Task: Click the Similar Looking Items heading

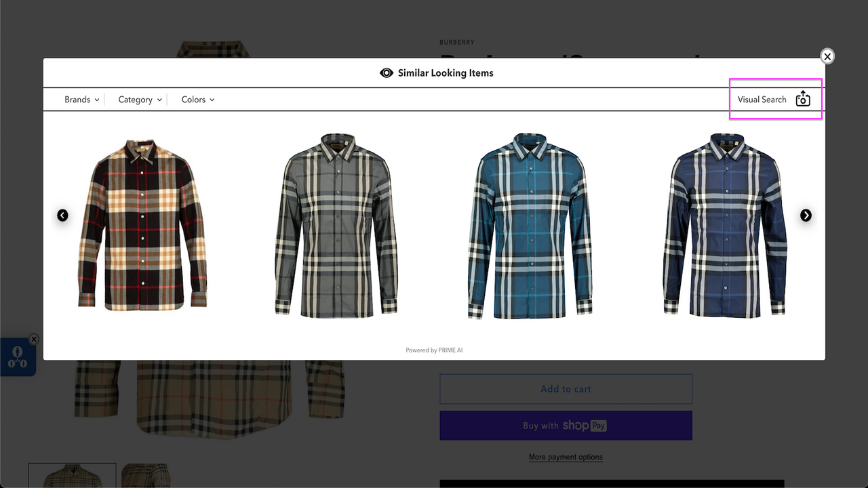Action: [446, 73]
